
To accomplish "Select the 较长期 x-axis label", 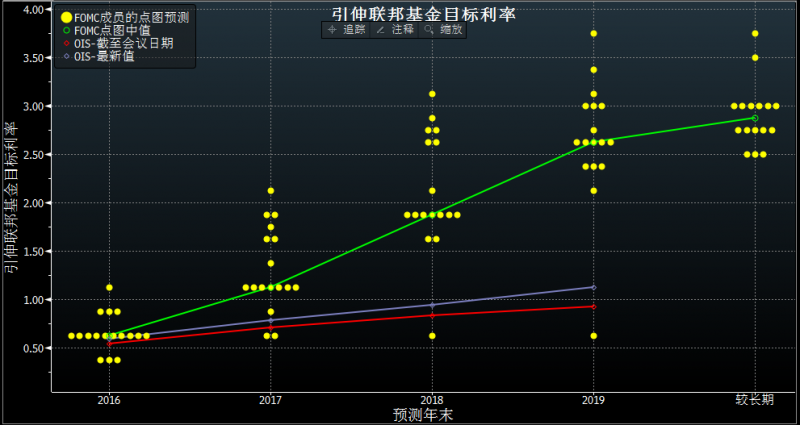I will [755, 399].
